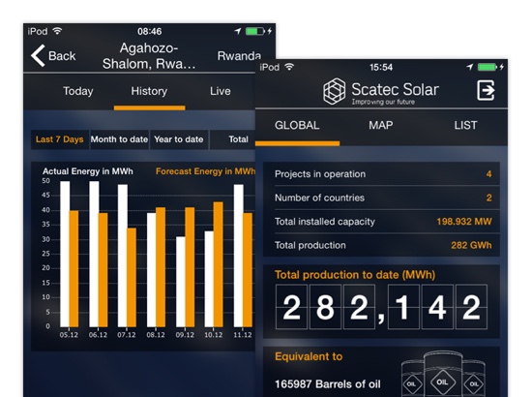
Task: Choose Year to date range
Action: point(179,139)
